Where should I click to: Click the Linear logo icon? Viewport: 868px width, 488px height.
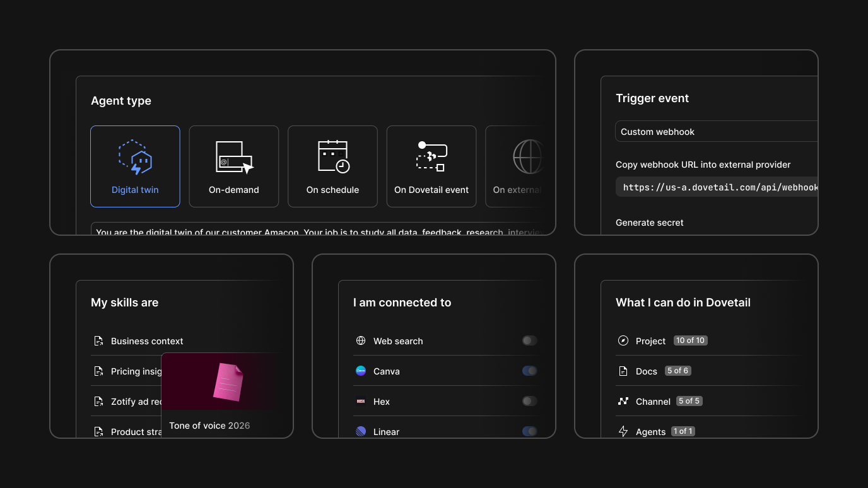pos(361,431)
